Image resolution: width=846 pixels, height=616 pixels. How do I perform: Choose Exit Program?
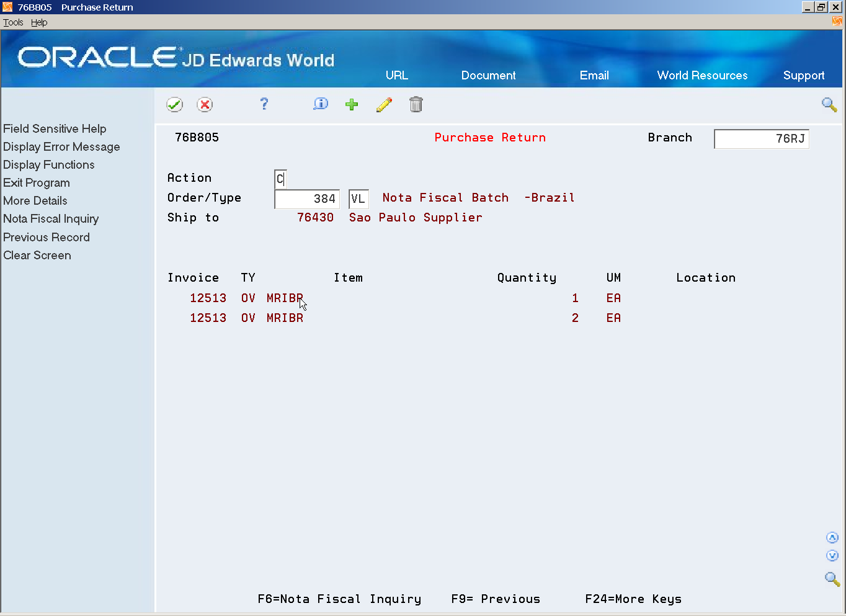pos(37,183)
